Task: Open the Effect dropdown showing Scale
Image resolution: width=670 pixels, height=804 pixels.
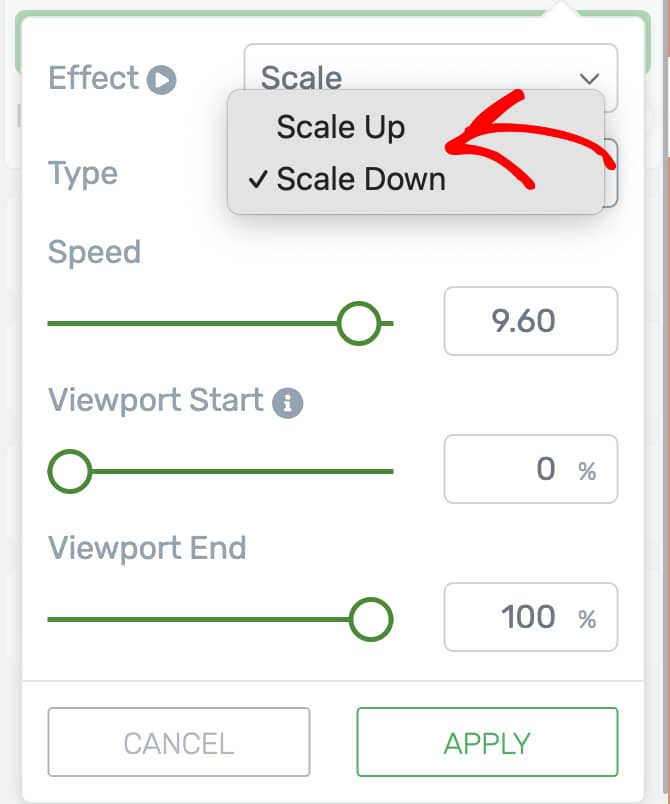Action: 431,77
